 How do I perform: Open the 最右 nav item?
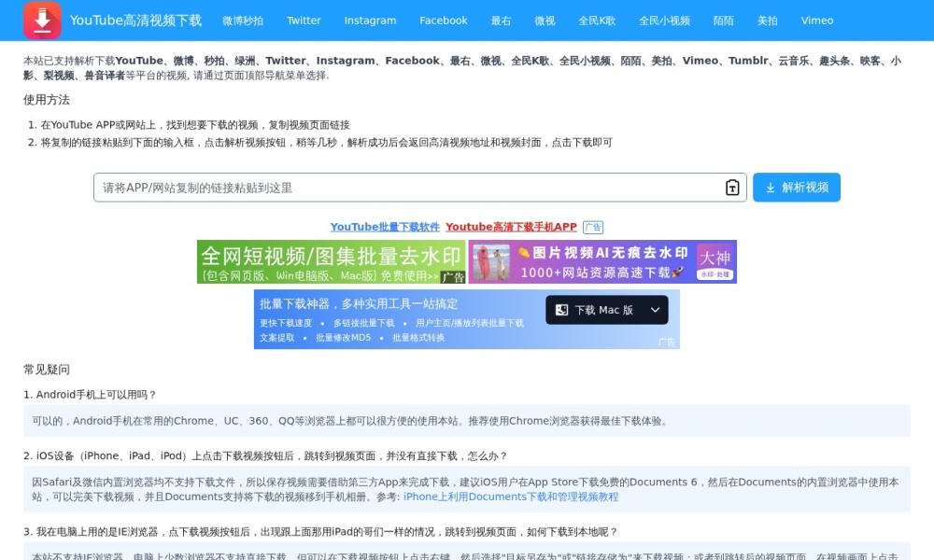click(501, 21)
